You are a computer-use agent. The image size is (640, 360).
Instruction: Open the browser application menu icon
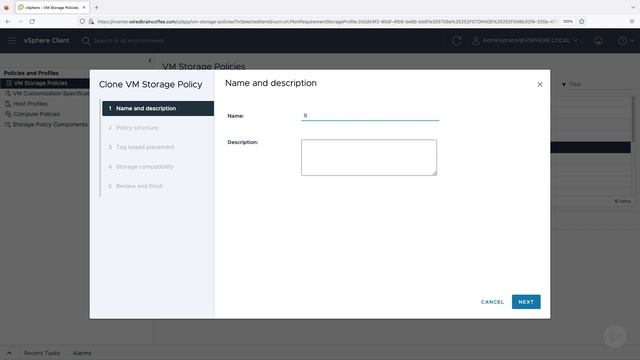pyautogui.click(x=631, y=21)
